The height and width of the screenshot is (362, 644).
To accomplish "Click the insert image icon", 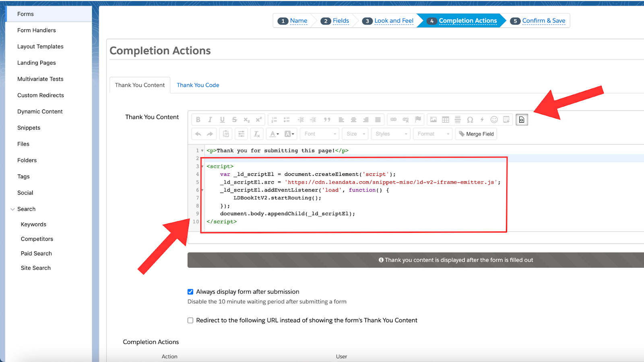I will pyautogui.click(x=433, y=120).
